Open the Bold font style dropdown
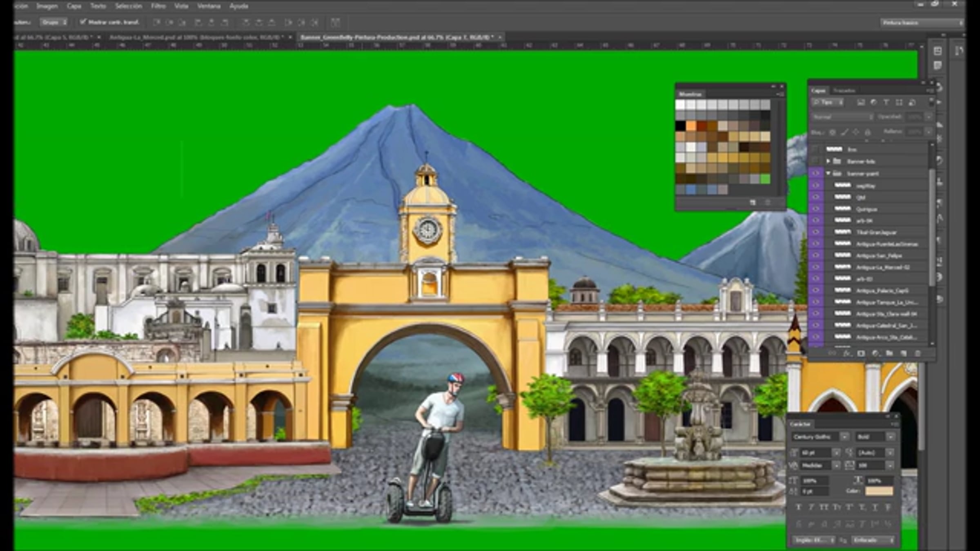This screenshot has width=980, height=551. [890, 437]
